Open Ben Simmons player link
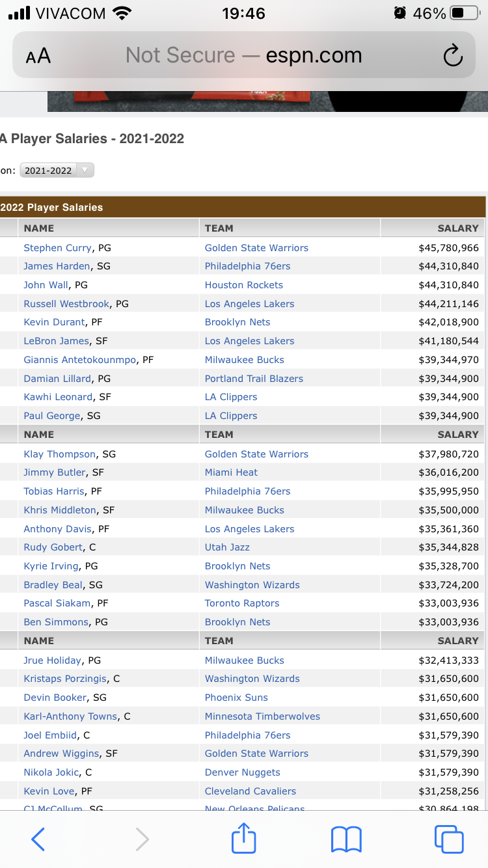Viewport: 488px width, 868px height. [56, 622]
